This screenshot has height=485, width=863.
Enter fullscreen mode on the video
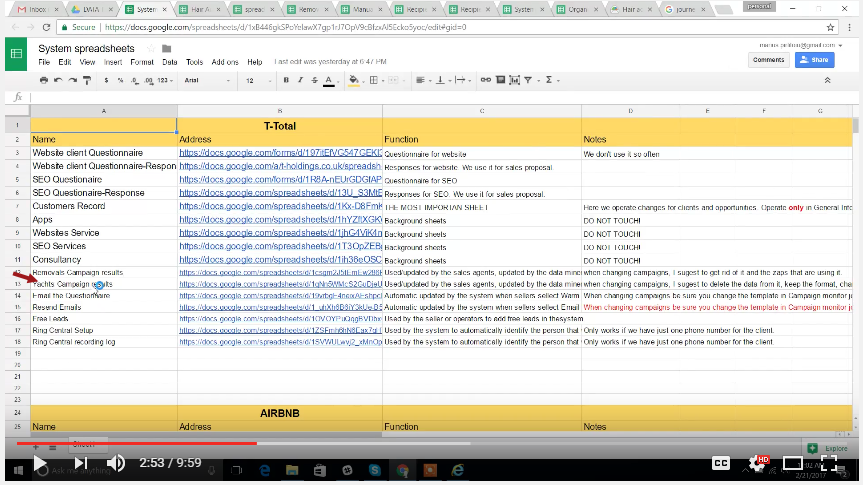click(x=829, y=463)
